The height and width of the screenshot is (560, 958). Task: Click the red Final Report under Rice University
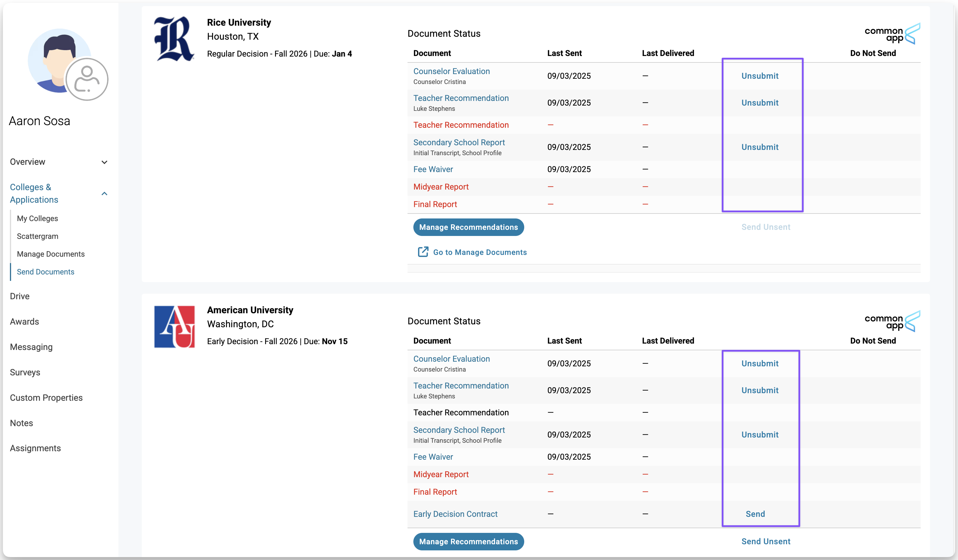point(435,204)
